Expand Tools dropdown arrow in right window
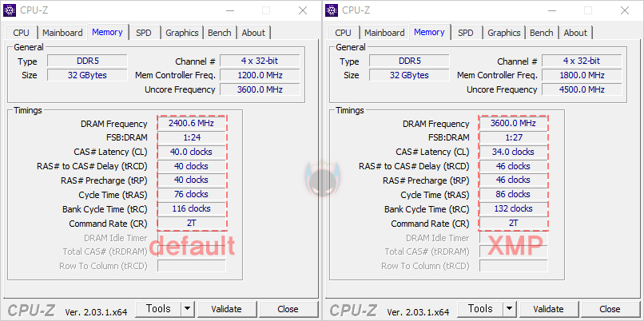Screen dimensions: 644x321 509,309
